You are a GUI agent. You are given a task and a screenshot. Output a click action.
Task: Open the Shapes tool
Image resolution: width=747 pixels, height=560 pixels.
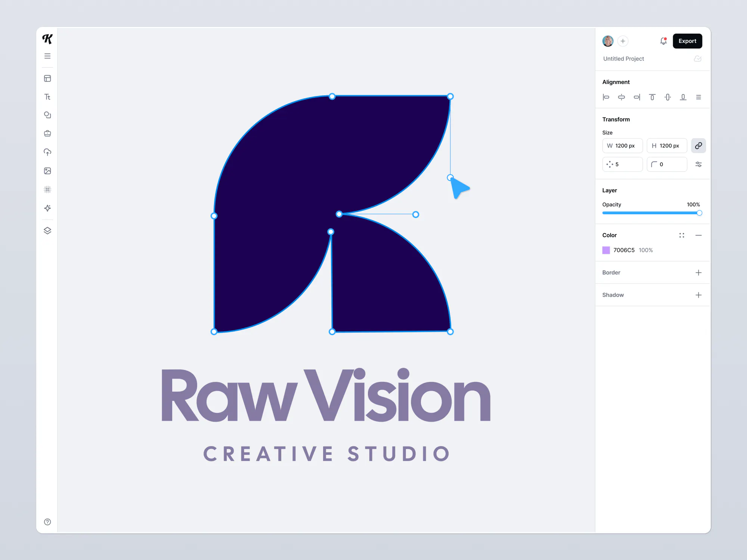47,115
